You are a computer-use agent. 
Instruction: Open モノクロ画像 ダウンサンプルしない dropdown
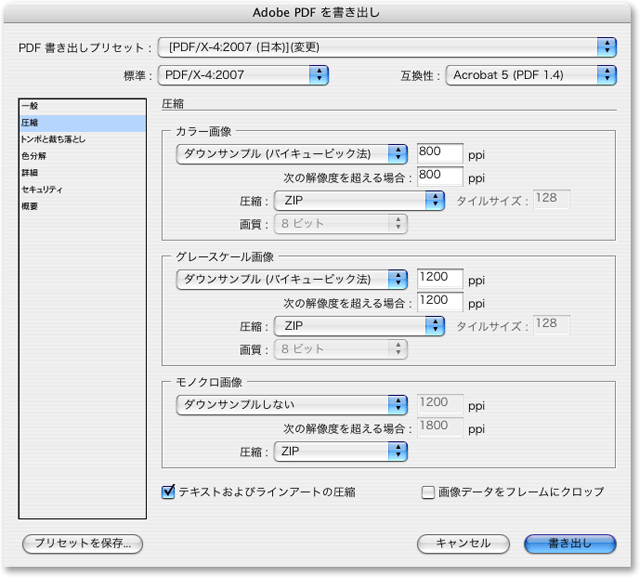coord(291,405)
